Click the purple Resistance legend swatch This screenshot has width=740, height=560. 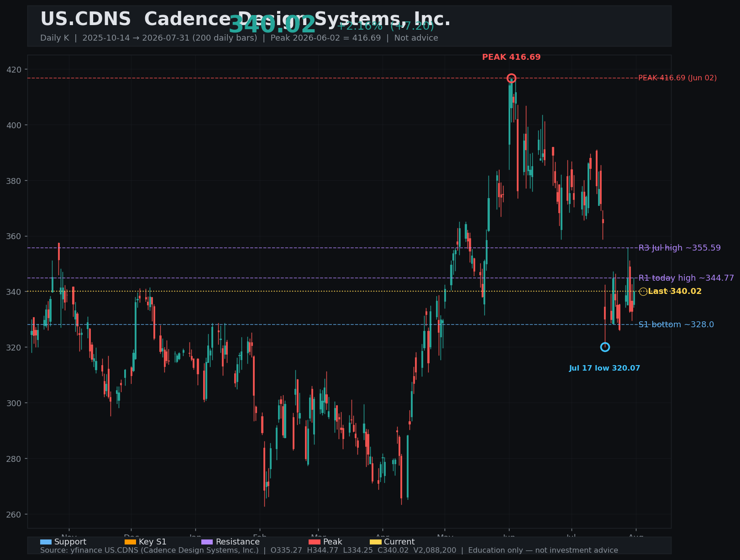pos(207,542)
